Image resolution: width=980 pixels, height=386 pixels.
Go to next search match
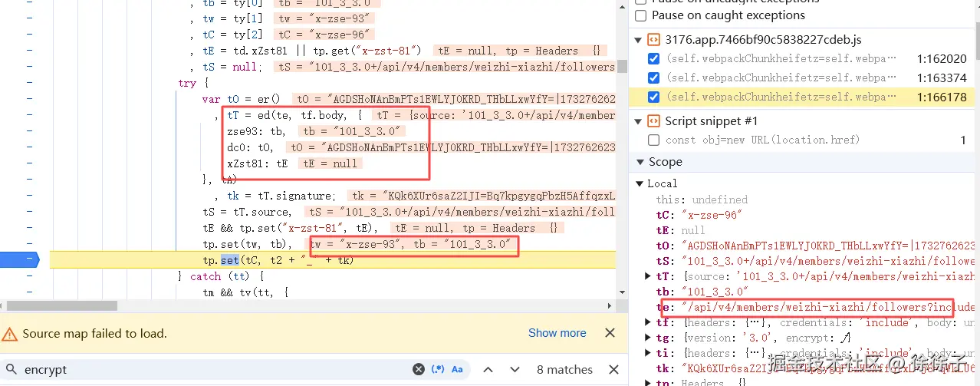tap(515, 369)
